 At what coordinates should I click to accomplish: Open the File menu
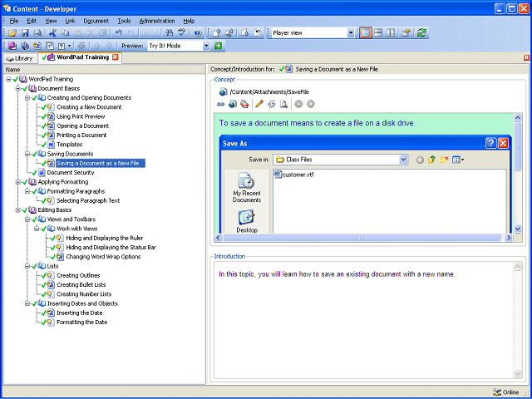(x=14, y=21)
